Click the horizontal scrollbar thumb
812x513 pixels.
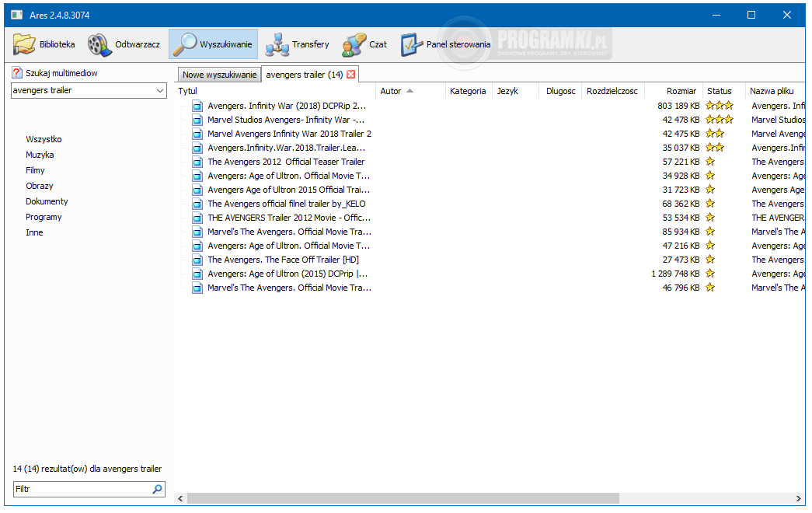403,498
